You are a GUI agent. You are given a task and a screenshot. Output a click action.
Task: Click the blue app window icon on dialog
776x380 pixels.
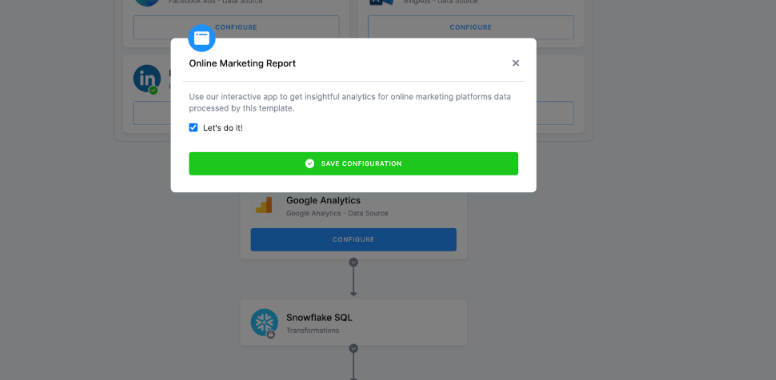[202, 38]
